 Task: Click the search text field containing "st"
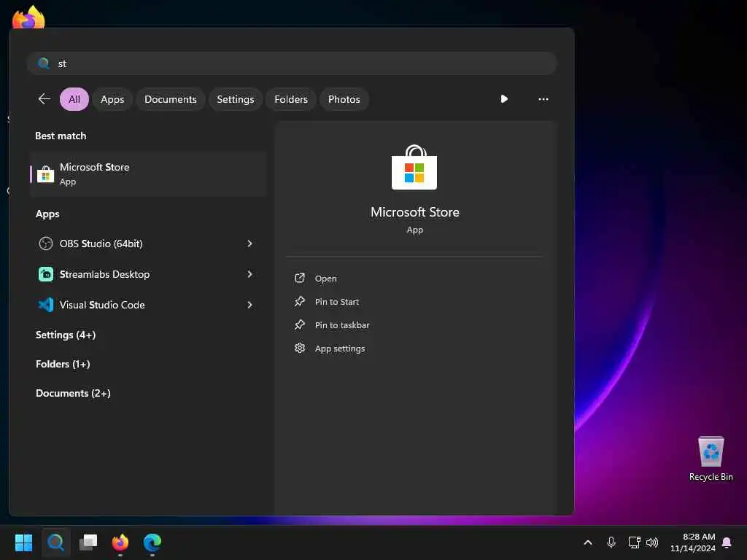click(x=292, y=63)
